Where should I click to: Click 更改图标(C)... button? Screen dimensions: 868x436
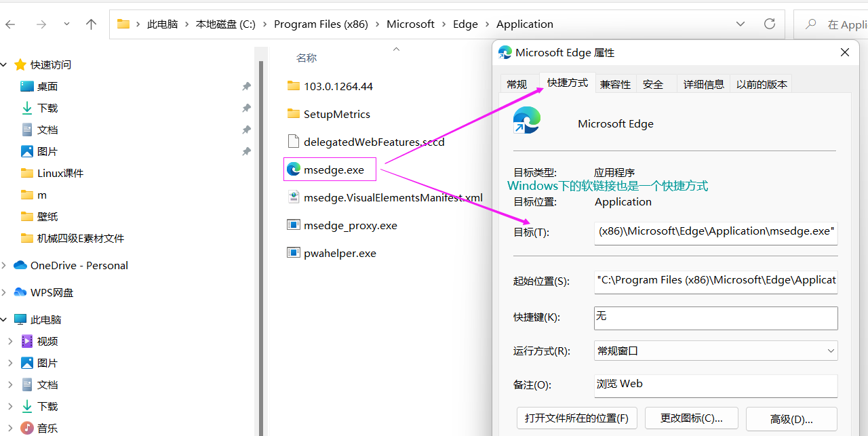[691, 418]
